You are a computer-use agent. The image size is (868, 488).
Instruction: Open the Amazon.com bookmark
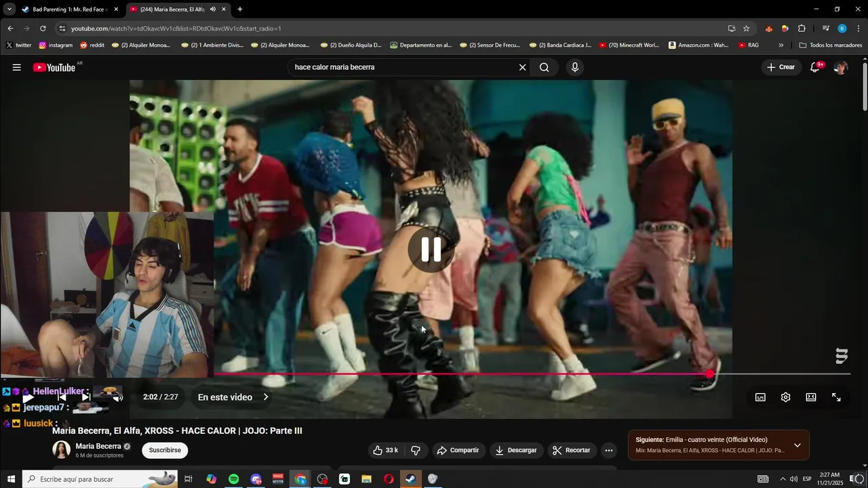[x=698, y=45]
